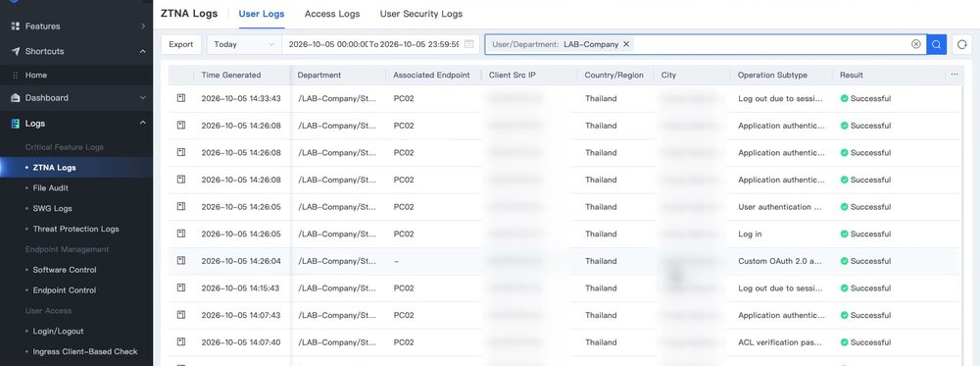Click the Client Src IP column header
This screenshot has height=366, width=980.
pos(512,76)
